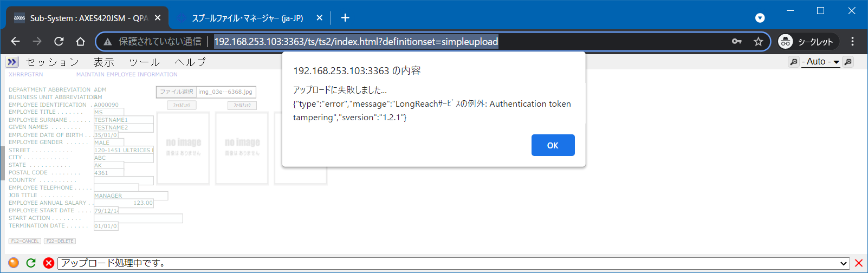Bookmark this page with the star icon
Image resolution: width=868 pixels, height=273 pixels.
click(758, 41)
